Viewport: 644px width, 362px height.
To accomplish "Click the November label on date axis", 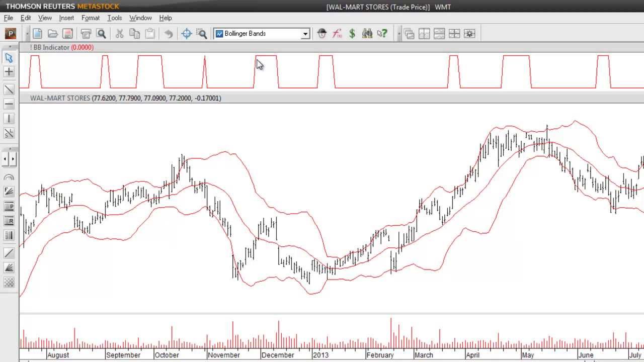I will (224, 355).
